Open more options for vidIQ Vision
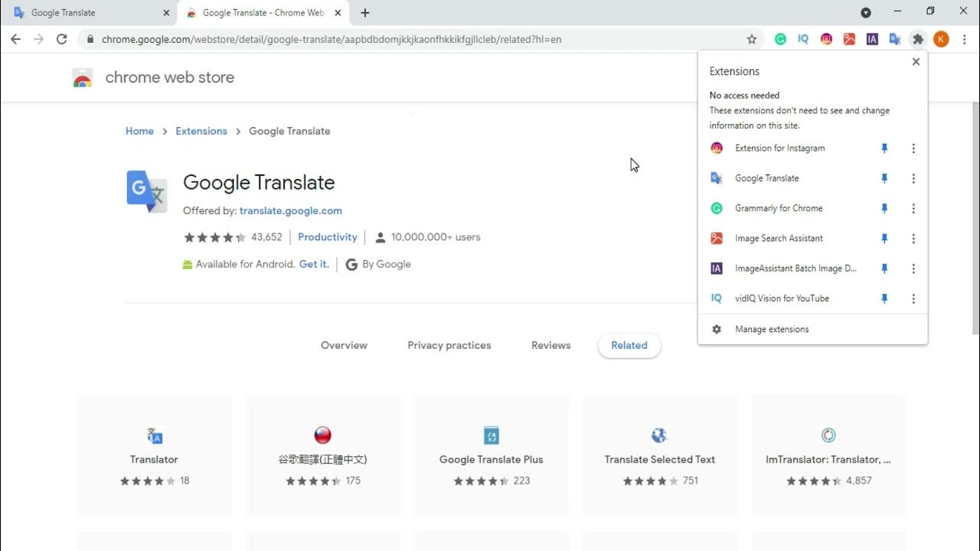Screen dimensions: 980x551 [x=913, y=298]
